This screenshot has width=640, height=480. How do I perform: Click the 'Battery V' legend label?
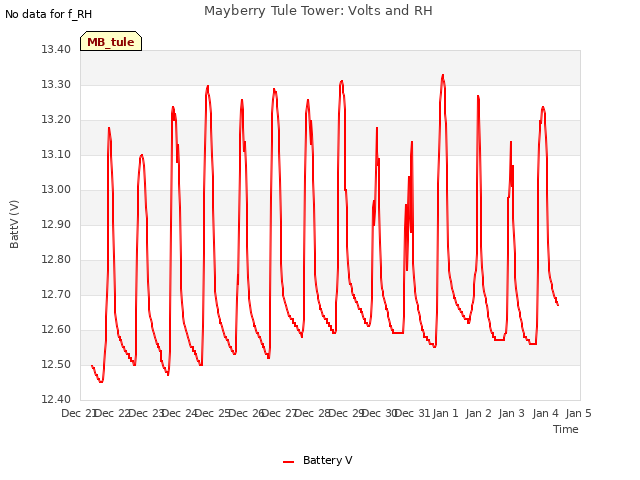327,460
